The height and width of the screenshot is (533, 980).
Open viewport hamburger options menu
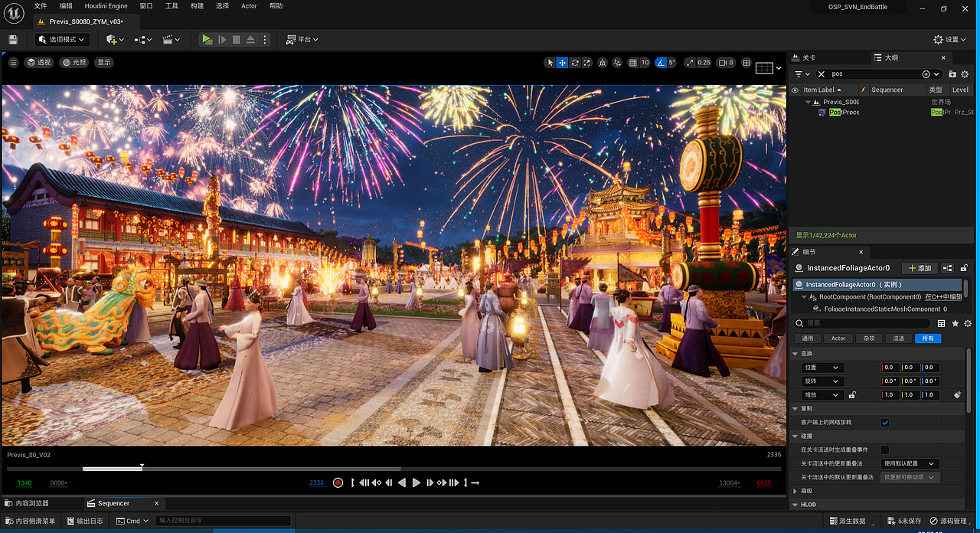[x=13, y=63]
